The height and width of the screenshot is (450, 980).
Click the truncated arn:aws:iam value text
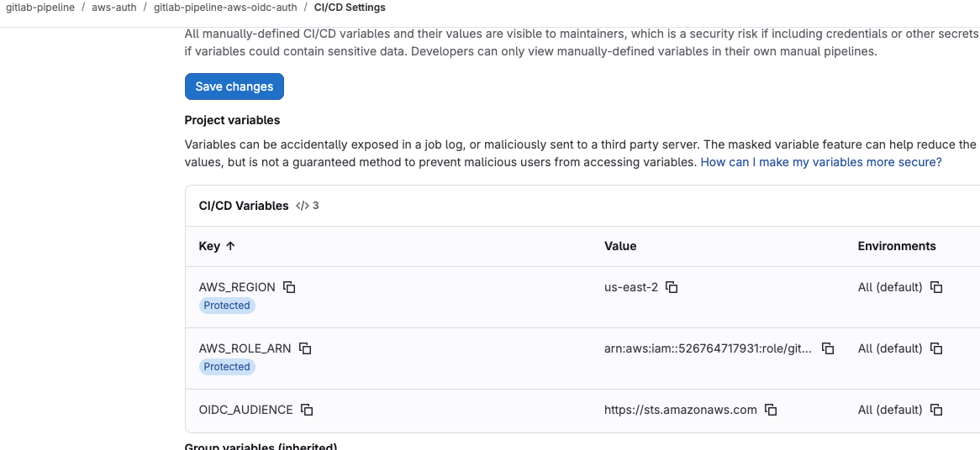708,348
